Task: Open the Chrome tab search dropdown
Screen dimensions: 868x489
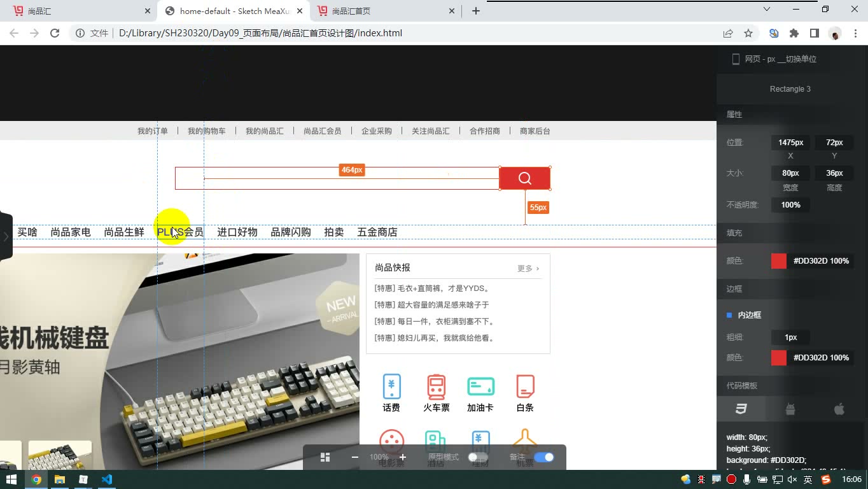Action: click(767, 10)
